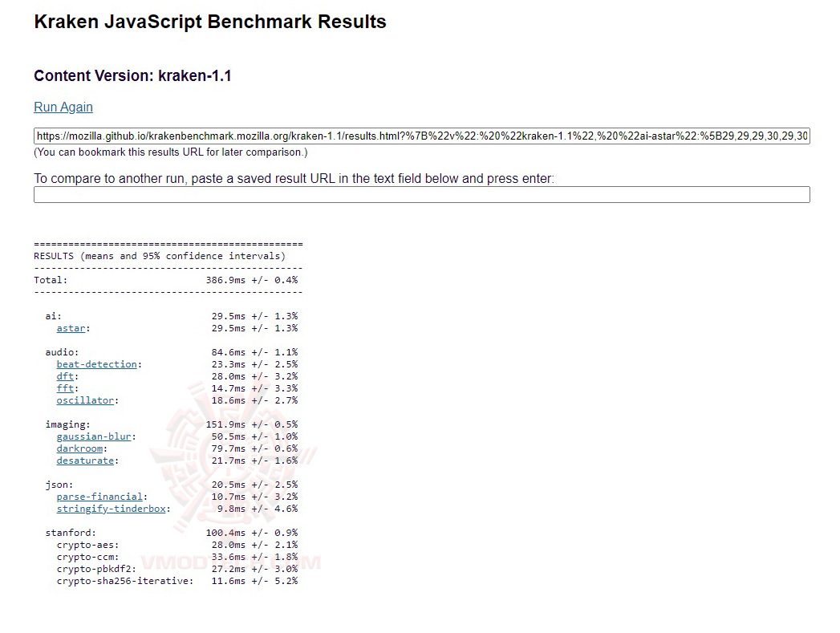Click the crypto-ccm 33.6ms result value
This screenshot has width=840, height=633.
[229, 557]
